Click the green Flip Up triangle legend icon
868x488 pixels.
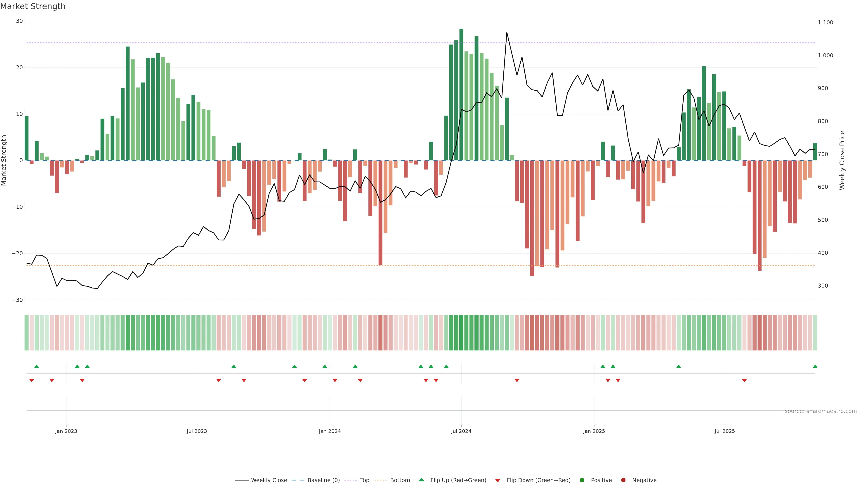point(421,480)
